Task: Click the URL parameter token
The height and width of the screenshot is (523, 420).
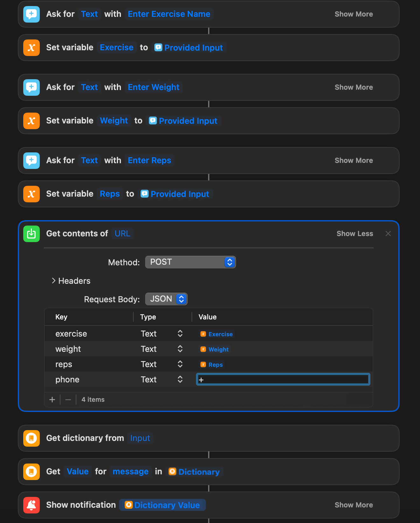Action: 122,234
